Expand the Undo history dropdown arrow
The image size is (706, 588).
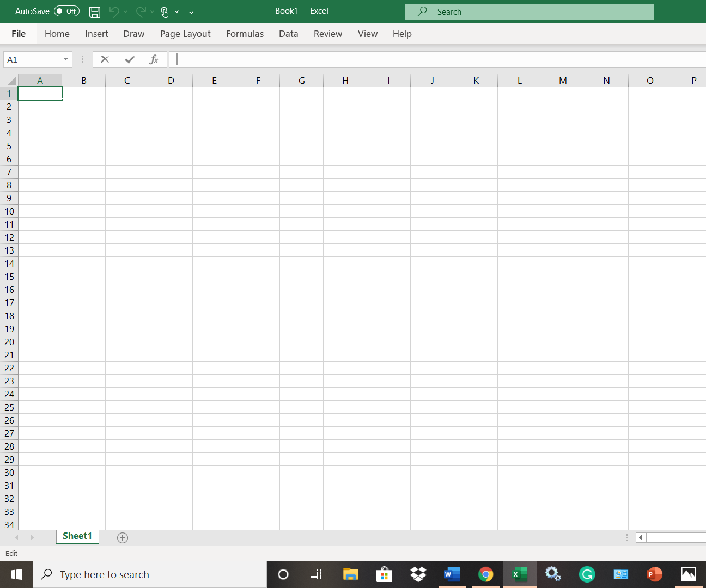tap(125, 11)
